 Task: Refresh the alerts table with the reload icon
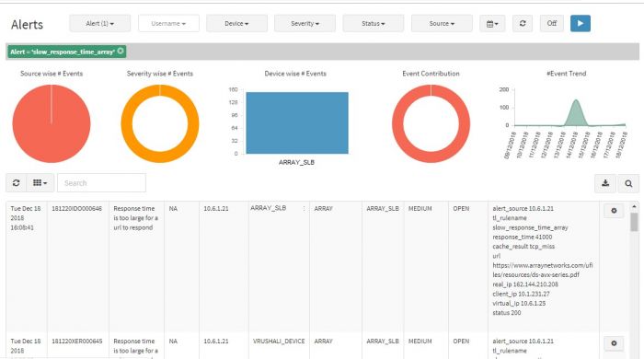[x=16, y=183]
